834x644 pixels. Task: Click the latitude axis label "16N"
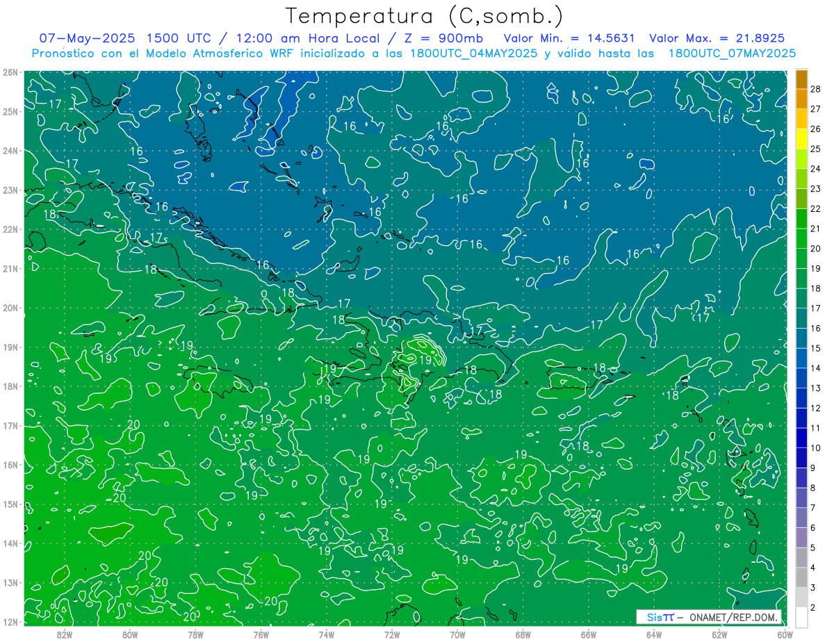(10, 465)
